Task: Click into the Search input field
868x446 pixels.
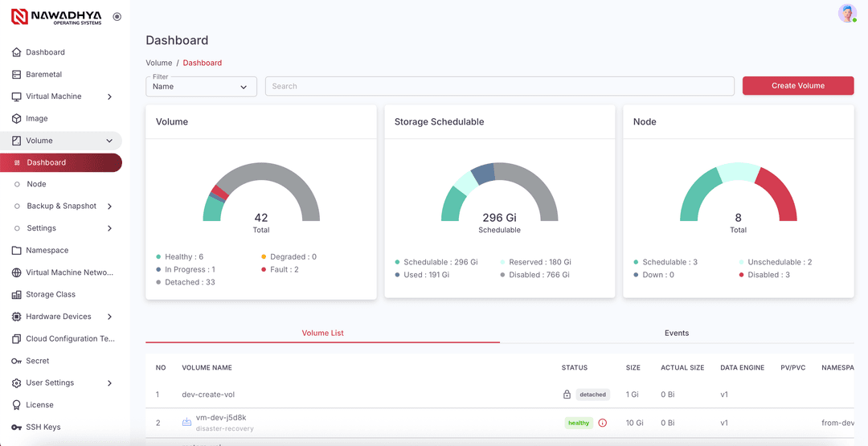Action: click(x=499, y=87)
